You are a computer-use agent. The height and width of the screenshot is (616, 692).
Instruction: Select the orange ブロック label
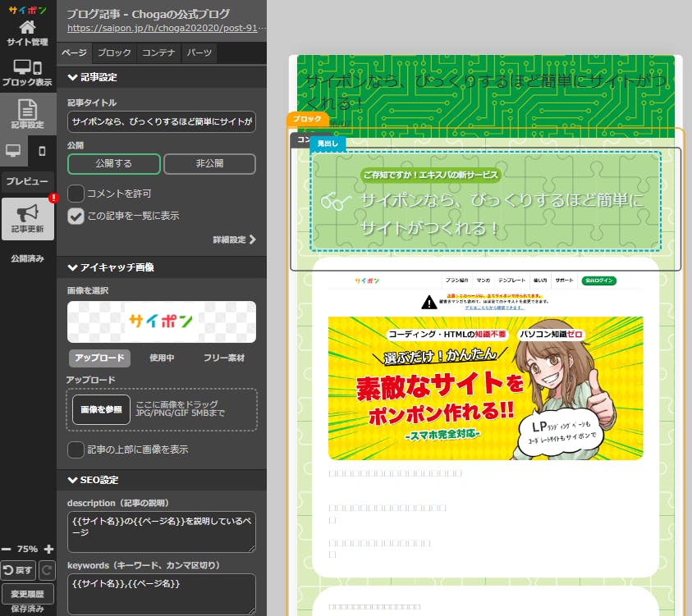point(307,119)
